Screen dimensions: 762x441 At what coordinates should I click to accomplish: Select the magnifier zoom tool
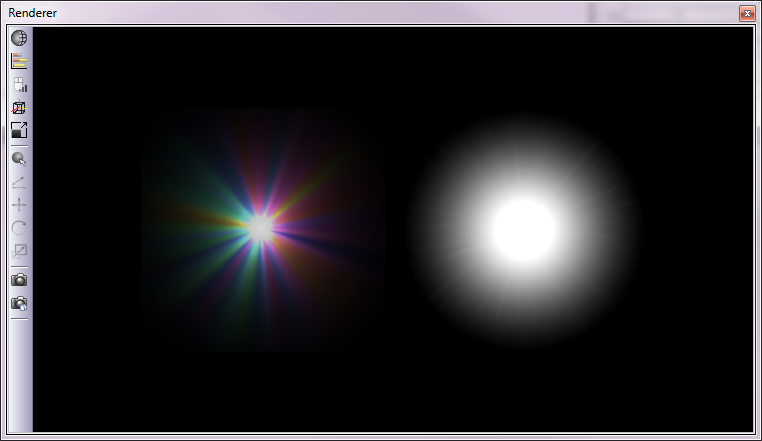[19, 158]
